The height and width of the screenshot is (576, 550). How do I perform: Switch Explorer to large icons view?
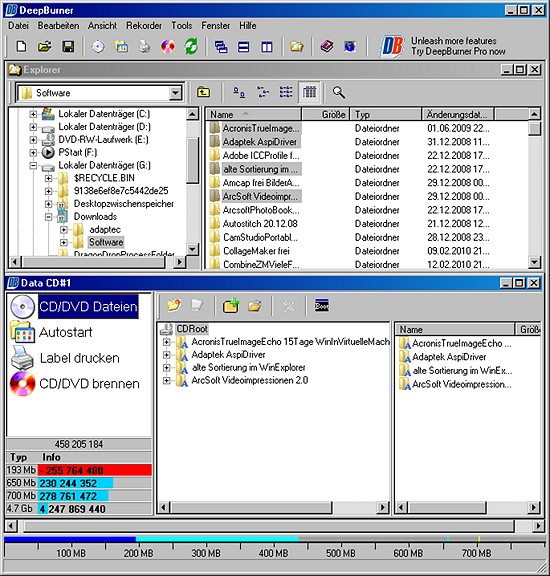[x=240, y=92]
